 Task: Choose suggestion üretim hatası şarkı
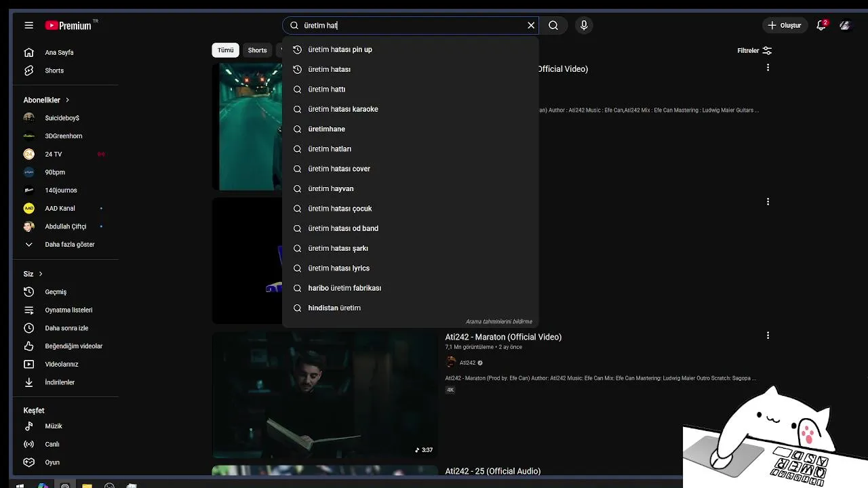(410, 248)
